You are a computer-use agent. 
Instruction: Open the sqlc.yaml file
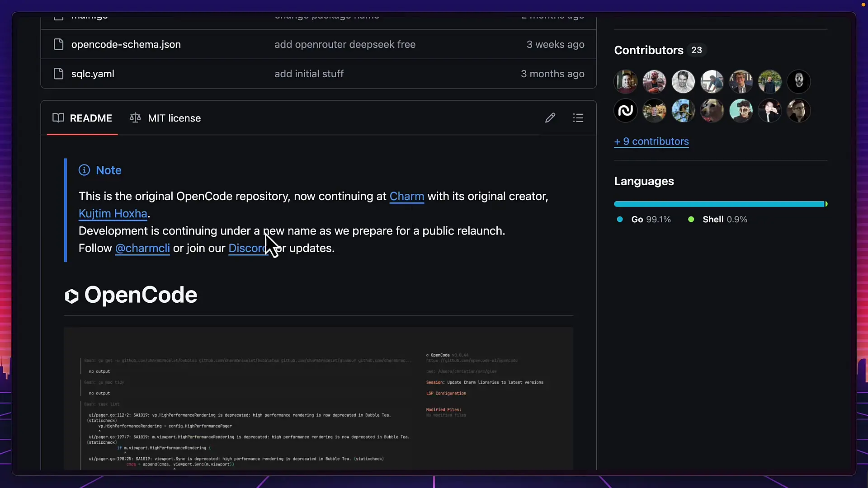(93, 74)
